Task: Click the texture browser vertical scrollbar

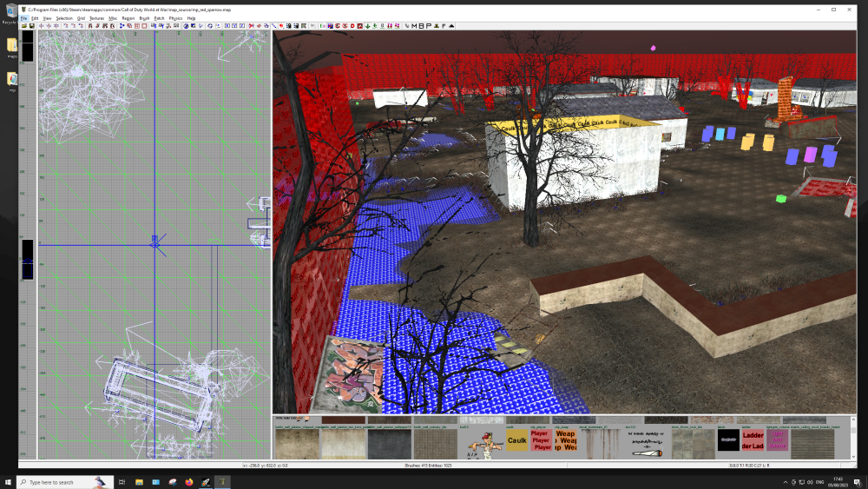Action: coord(853,439)
